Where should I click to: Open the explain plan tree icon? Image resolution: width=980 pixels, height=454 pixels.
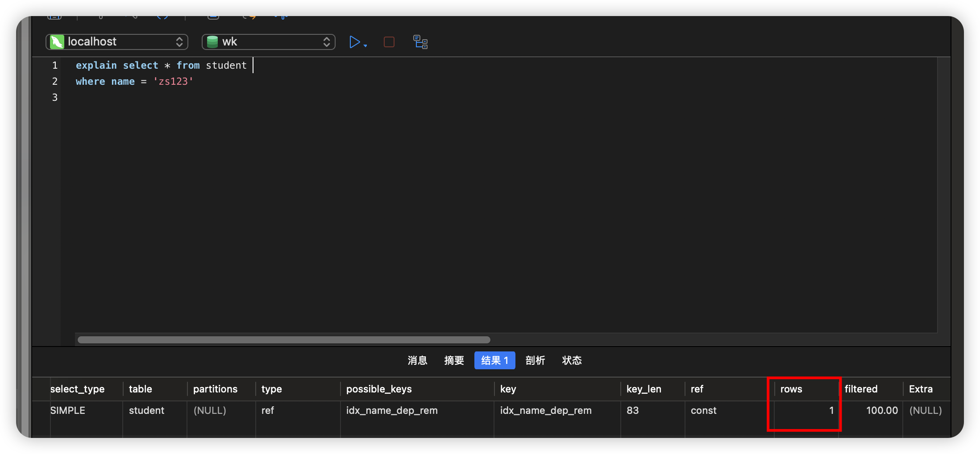pyautogui.click(x=420, y=42)
